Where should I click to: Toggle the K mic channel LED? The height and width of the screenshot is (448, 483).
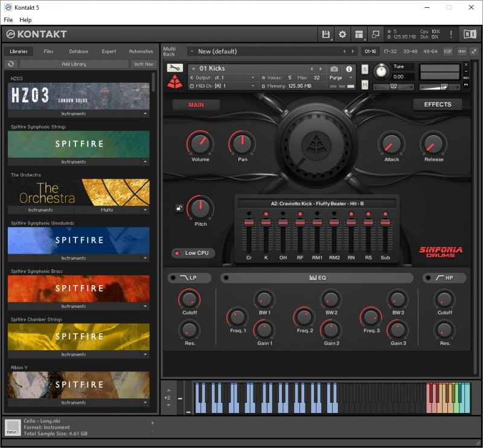(x=266, y=214)
